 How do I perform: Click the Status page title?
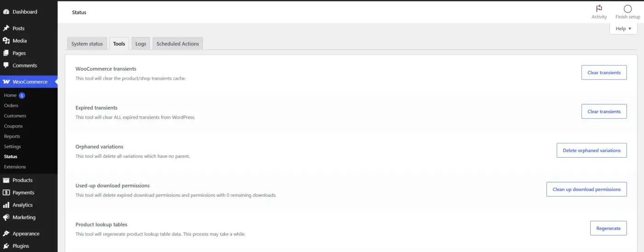(x=79, y=12)
